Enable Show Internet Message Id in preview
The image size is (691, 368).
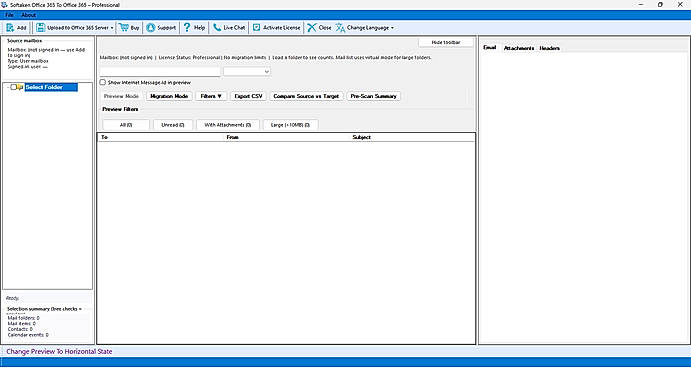coord(103,82)
